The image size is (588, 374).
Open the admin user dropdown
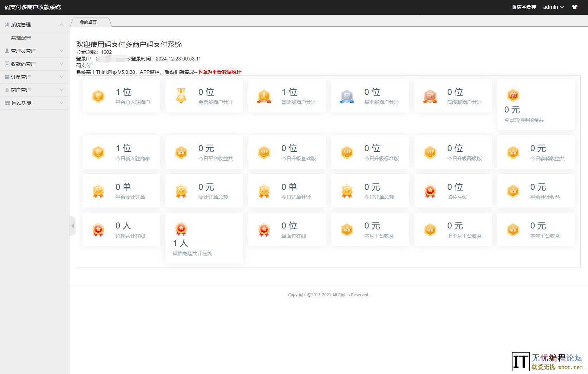[553, 7]
